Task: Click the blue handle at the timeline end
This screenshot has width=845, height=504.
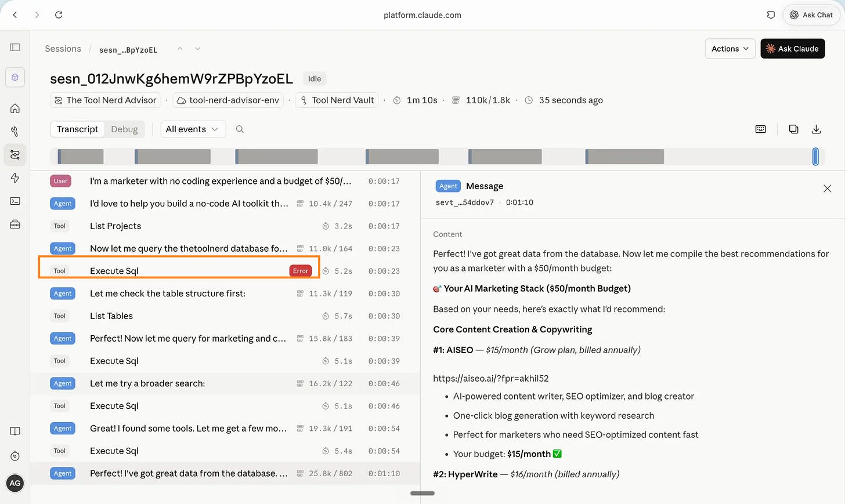Action: [815, 157]
